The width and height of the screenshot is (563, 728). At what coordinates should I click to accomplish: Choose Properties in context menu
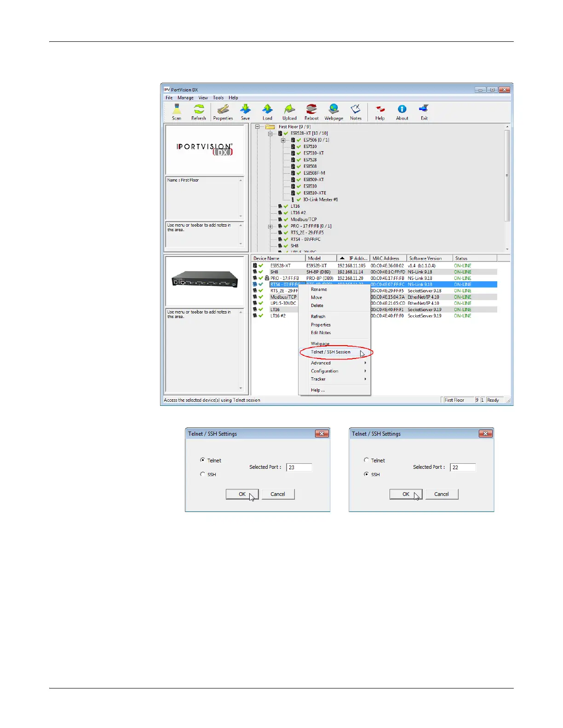321,324
